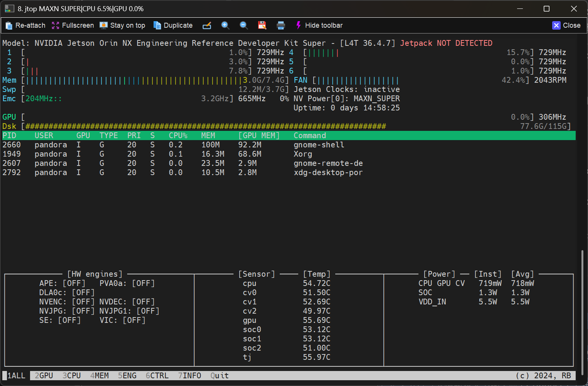588x386 pixels.
Task: Maximize the jtop terminal window
Action: coord(546,8)
